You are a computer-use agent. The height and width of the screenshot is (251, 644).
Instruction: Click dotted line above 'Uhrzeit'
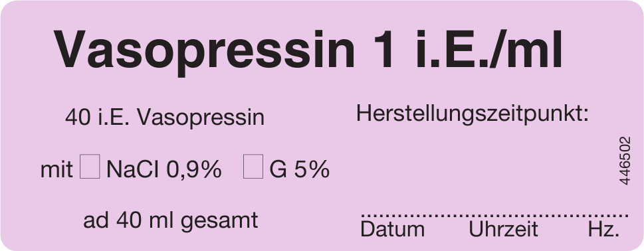[503, 215]
